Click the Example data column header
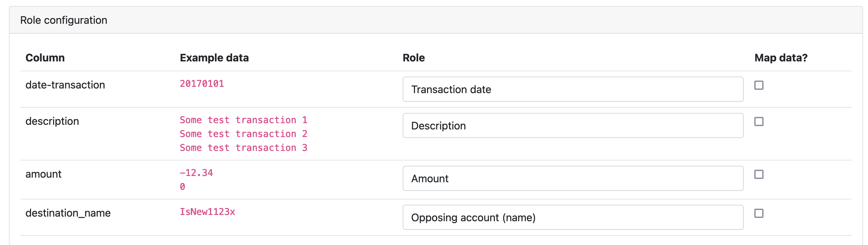The width and height of the screenshot is (868, 245). pos(214,57)
